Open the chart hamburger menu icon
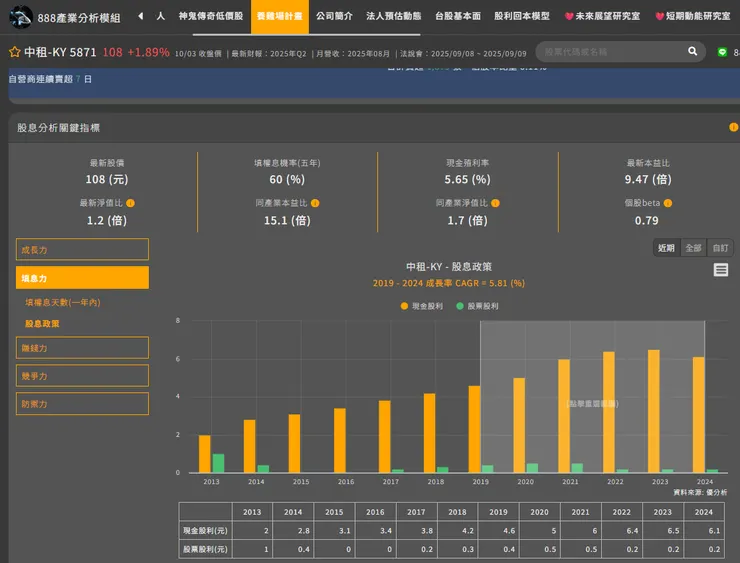 pos(721,270)
